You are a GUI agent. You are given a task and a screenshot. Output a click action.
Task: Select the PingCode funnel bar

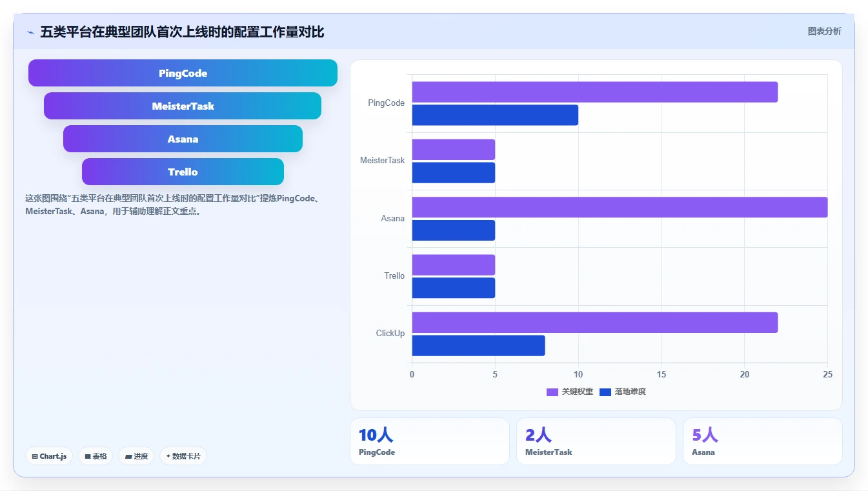[183, 73]
